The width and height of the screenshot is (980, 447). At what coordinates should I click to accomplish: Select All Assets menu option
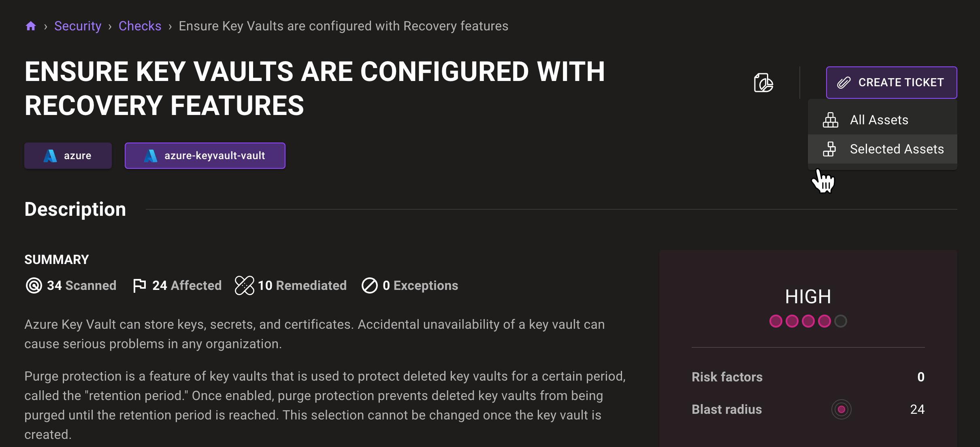click(x=879, y=120)
